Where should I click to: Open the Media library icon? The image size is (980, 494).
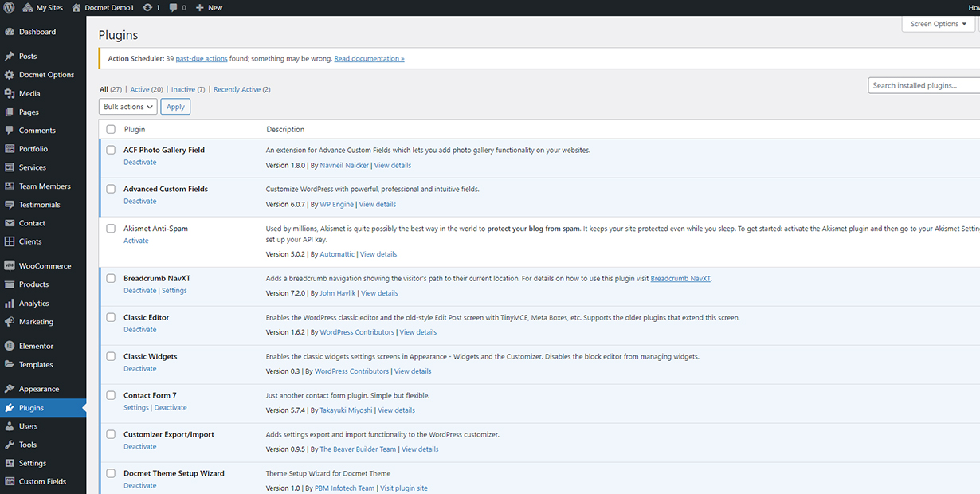click(x=10, y=93)
